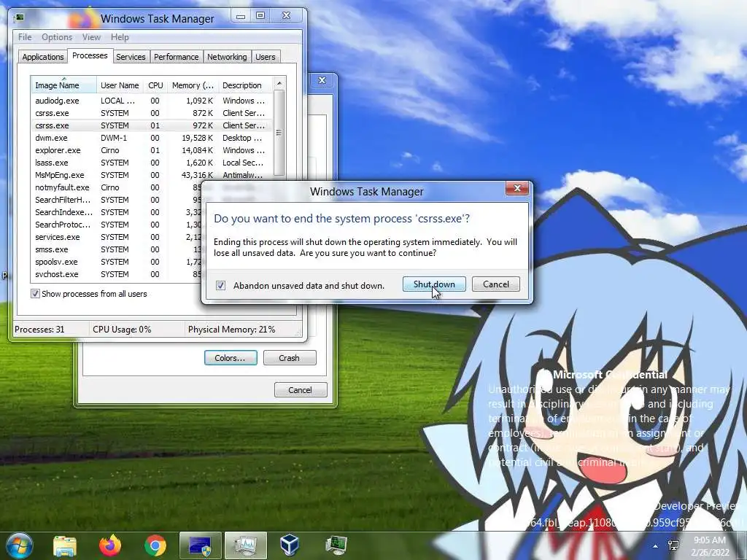Select the spoolsv.exe process
The height and width of the screenshot is (560, 747).
[x=116, y=262]
